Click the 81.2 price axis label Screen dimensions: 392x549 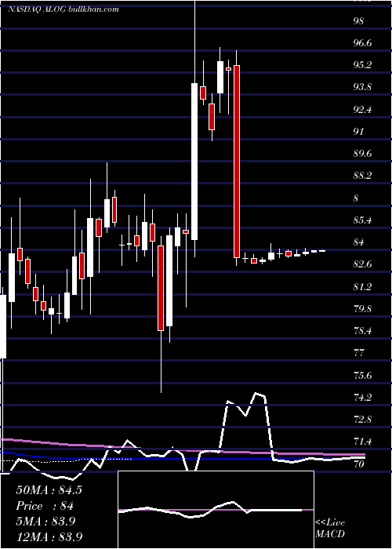click(362, 287)
